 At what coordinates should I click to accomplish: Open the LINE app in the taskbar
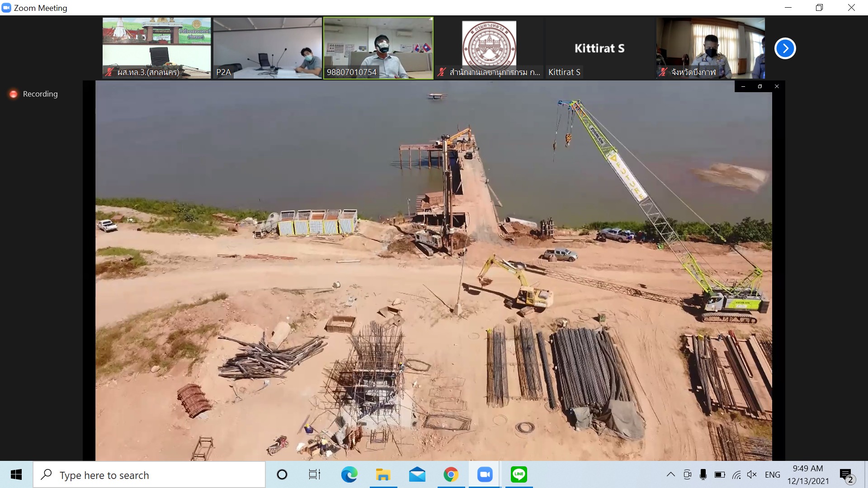click(519, 474)
